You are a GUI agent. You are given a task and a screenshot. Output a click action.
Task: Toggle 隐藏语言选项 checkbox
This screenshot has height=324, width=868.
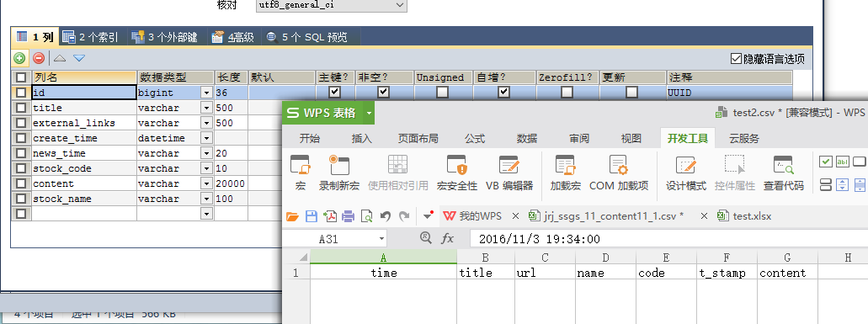click(x=737, y=58)
